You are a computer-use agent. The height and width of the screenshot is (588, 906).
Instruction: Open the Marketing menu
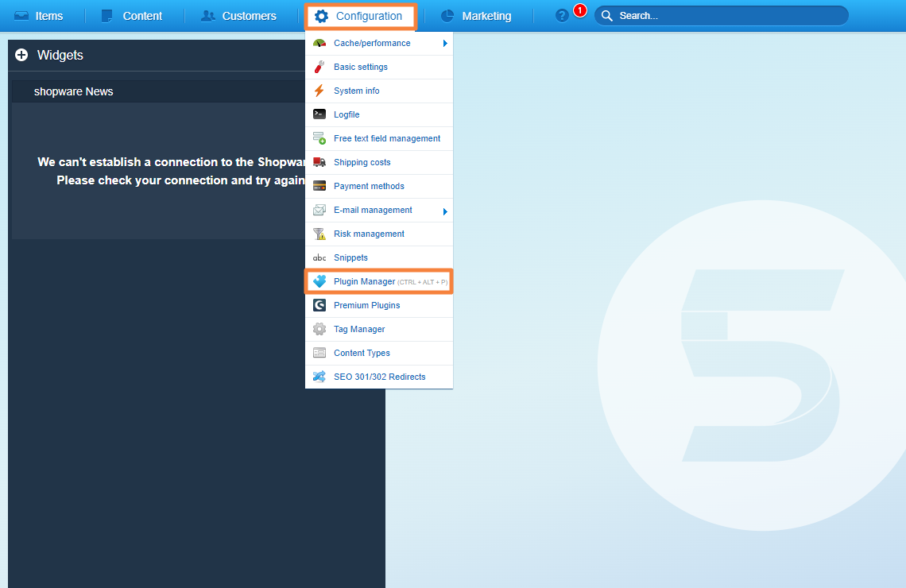(x=476, y=16)
